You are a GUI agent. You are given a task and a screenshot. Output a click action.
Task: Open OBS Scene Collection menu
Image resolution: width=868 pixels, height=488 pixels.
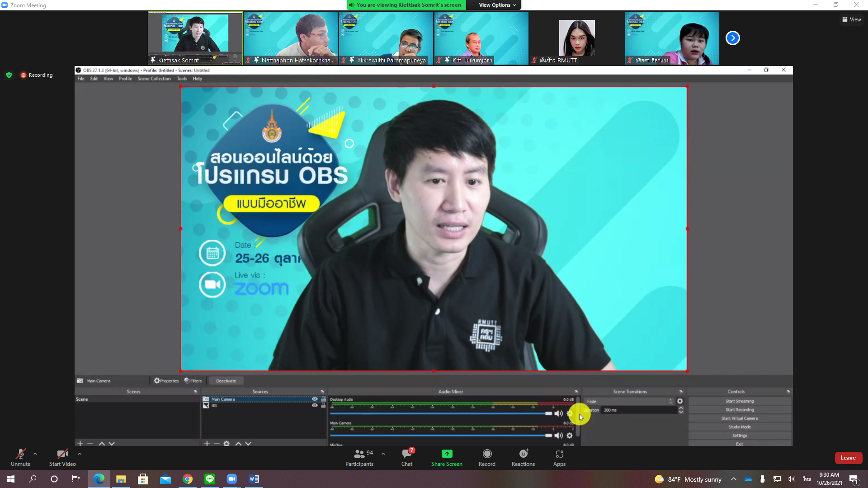[154, 79]
